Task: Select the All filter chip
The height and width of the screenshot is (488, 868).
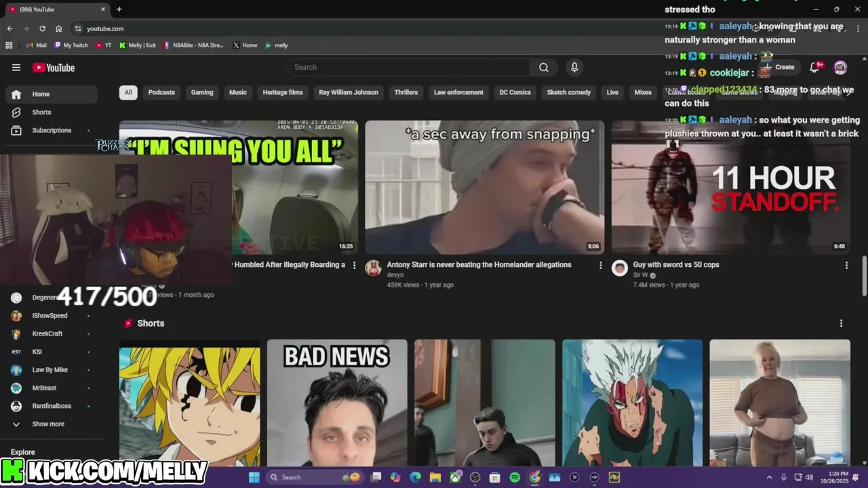Action: [128, 92]
